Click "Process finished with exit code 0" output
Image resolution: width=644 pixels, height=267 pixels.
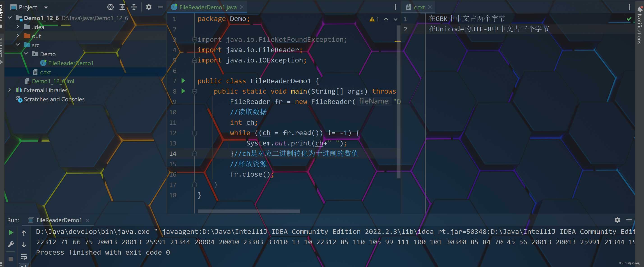[x=103, y=252]
